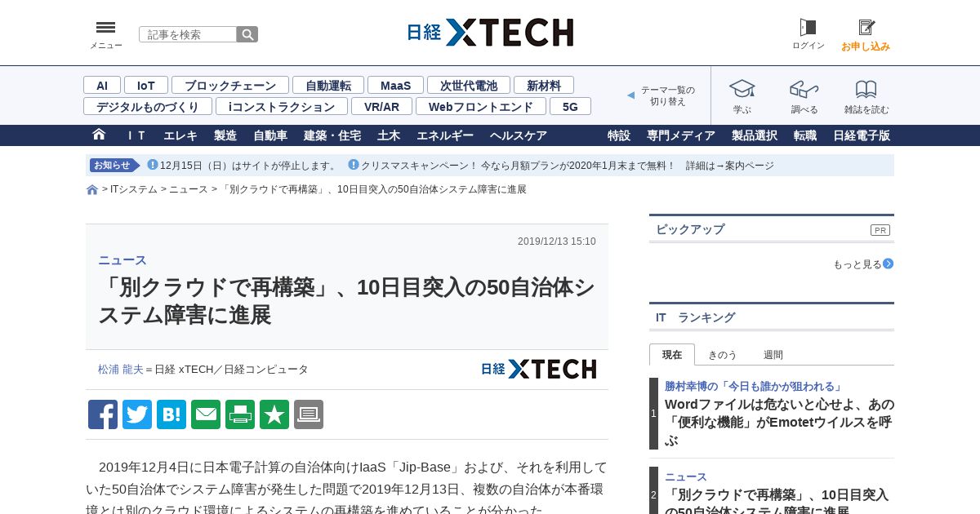This screenshot has height=514, width=980.
Task: Open the 学ぶ graduation cap icon
Action: click(x=742, y=89)
